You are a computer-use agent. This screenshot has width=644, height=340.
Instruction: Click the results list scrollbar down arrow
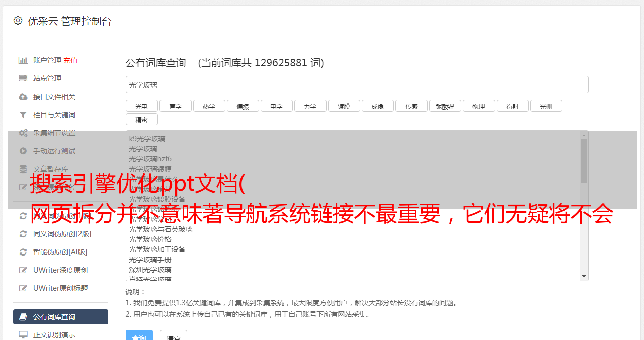(584, 276)
